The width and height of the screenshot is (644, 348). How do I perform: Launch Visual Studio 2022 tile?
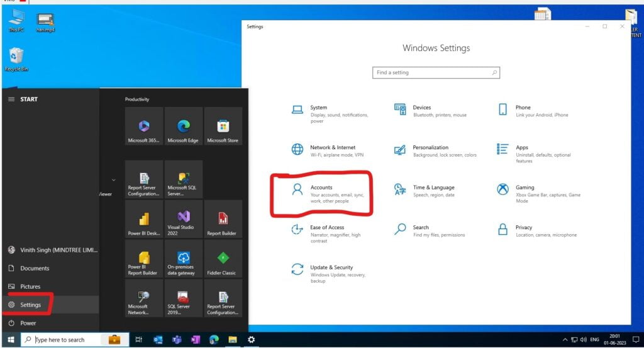click(183, 219)
